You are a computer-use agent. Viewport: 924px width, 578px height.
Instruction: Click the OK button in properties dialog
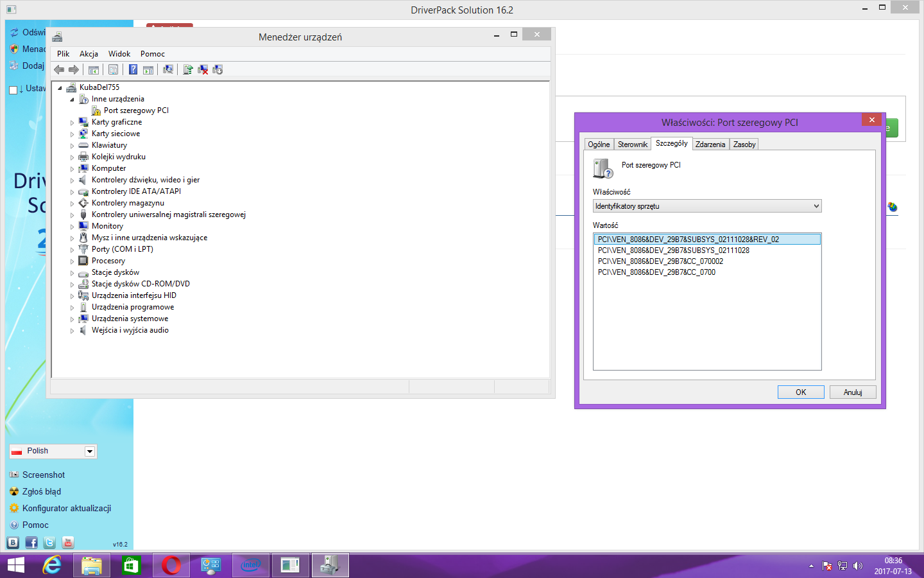(801, 392)
